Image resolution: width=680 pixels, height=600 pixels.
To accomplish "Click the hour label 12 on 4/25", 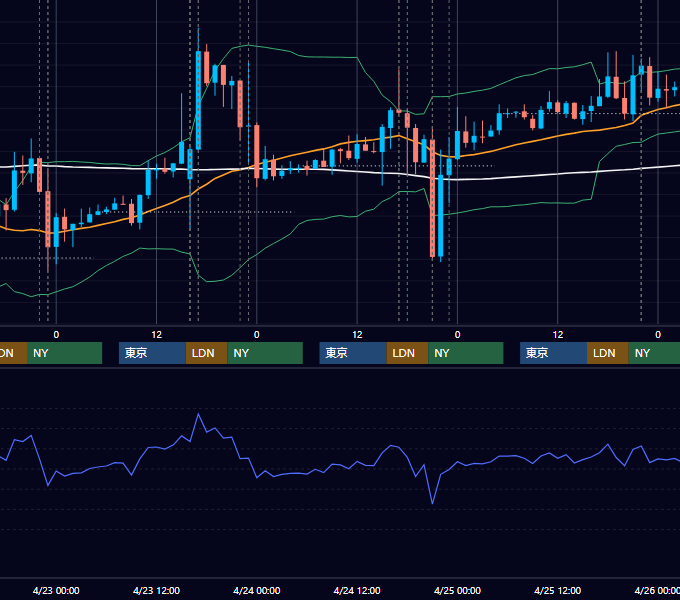I will [x=558, y=335].
